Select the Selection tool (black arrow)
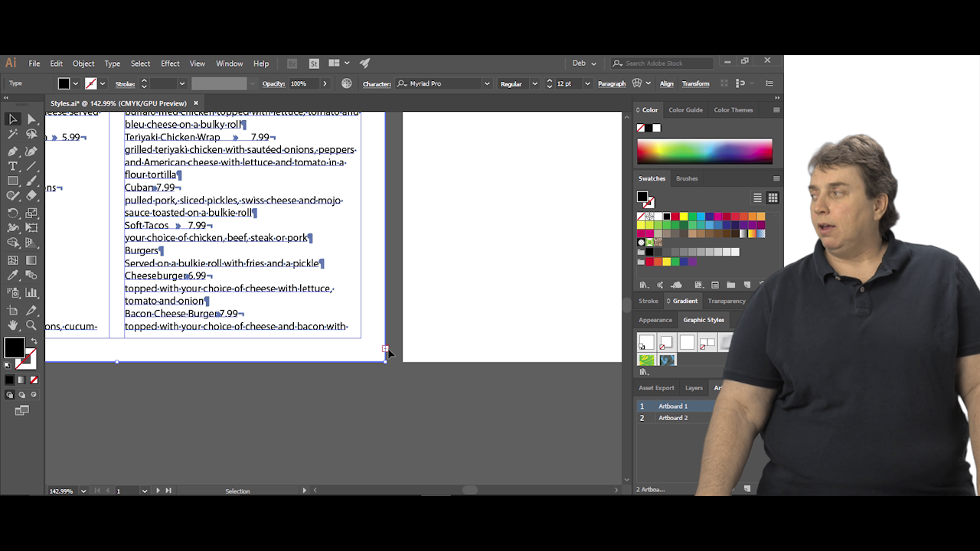 tap(13, 119)
